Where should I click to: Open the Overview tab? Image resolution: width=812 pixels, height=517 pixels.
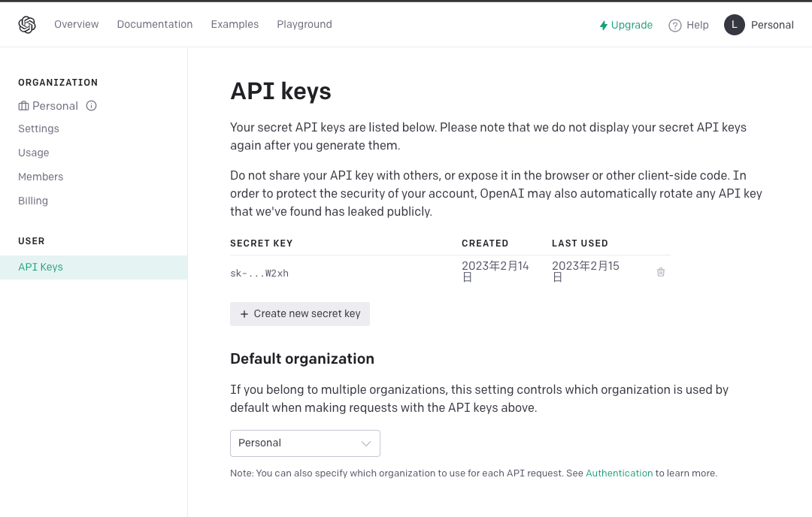[76, 25]
